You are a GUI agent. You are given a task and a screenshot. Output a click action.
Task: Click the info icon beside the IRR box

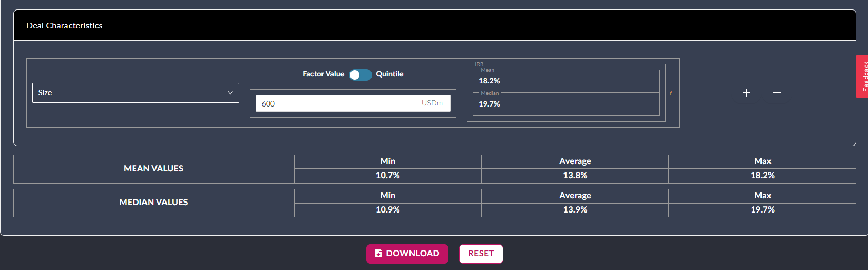pyautogui.click(x=671, y=93)
